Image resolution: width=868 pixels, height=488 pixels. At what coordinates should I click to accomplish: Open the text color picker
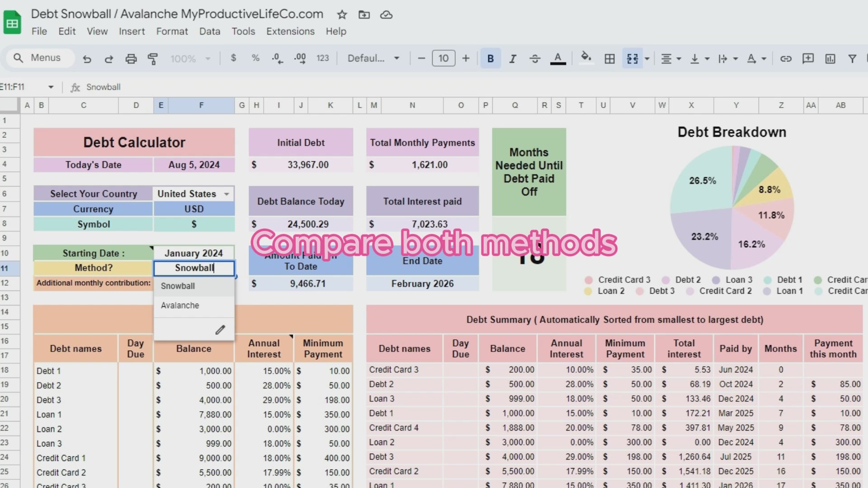(558, 58)
